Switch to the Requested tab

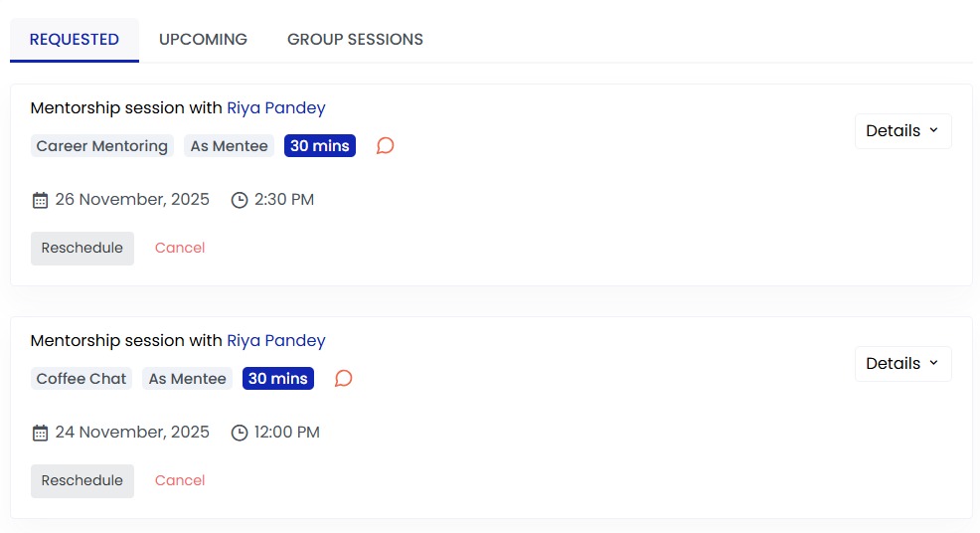pyautogui.click(x=75, y=40)
